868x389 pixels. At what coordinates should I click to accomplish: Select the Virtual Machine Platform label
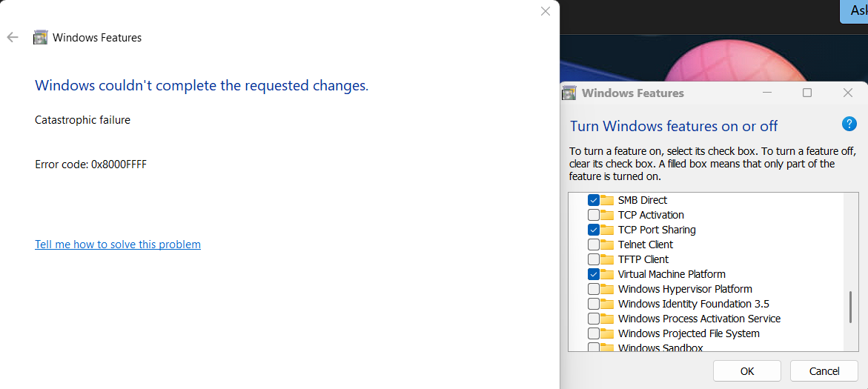pyautogui.click(x=672, y=274)
